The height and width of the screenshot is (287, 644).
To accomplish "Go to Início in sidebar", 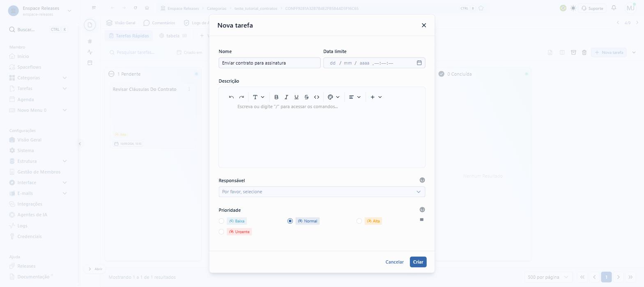I will coord(38,56).
